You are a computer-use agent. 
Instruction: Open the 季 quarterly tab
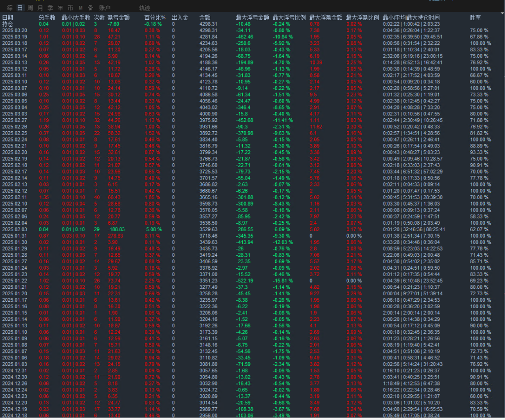(x=50, y=8)
